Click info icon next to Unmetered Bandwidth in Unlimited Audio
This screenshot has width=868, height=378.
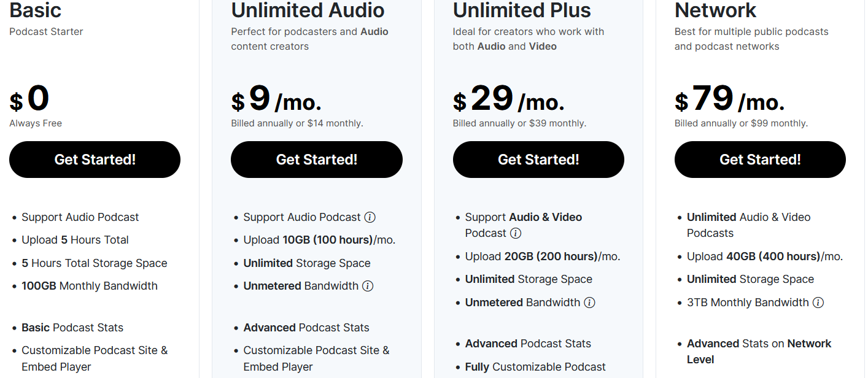367,285
